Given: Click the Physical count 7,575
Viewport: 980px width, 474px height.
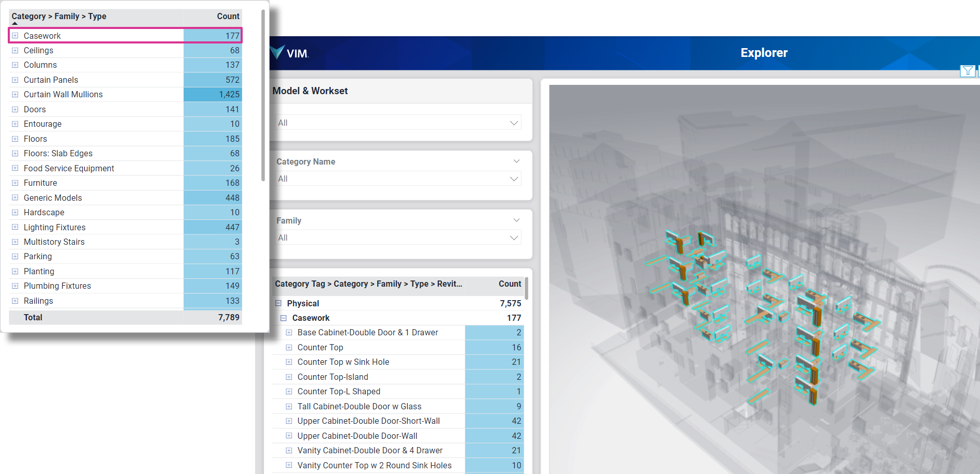Looking at the screenshot, I should pos(510,303).
